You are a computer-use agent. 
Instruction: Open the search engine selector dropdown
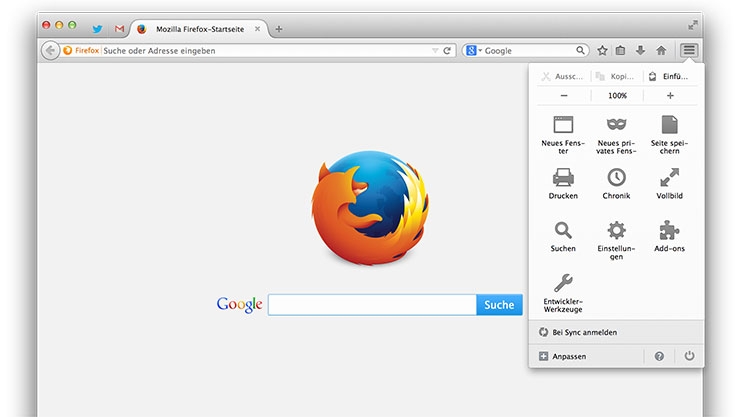click(x=473, y=50)
